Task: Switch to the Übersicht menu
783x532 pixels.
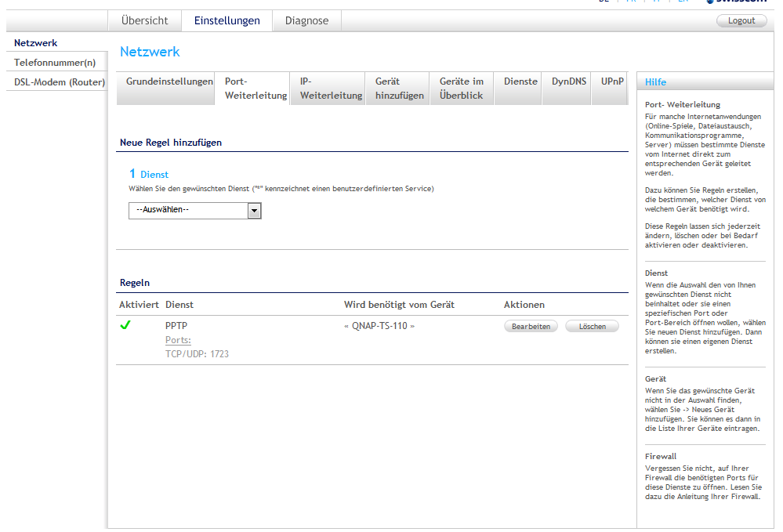Action: 144,20
